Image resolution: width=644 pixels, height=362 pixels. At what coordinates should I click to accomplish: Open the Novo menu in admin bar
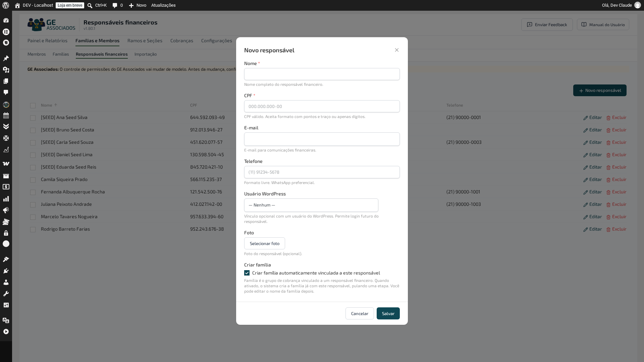(138, 5)
